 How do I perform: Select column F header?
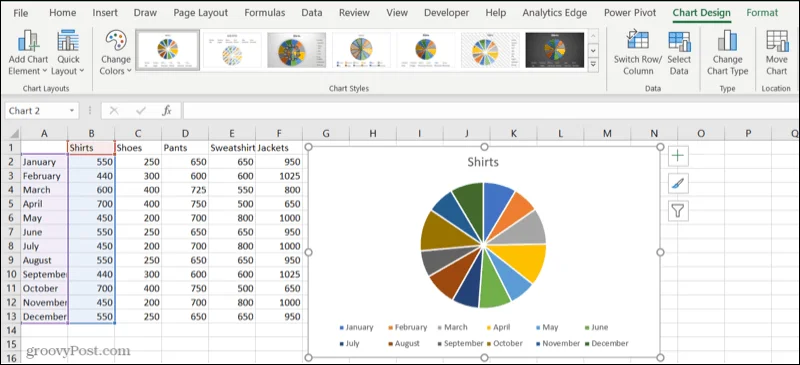point(279,134)
